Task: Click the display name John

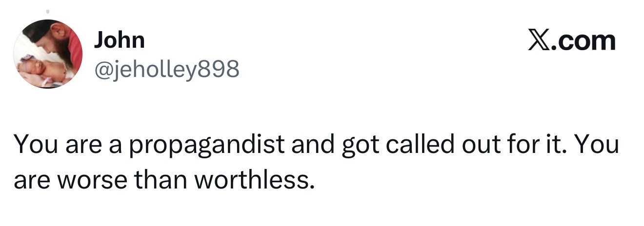Action: pyautogui.click(x=119, y=40)
